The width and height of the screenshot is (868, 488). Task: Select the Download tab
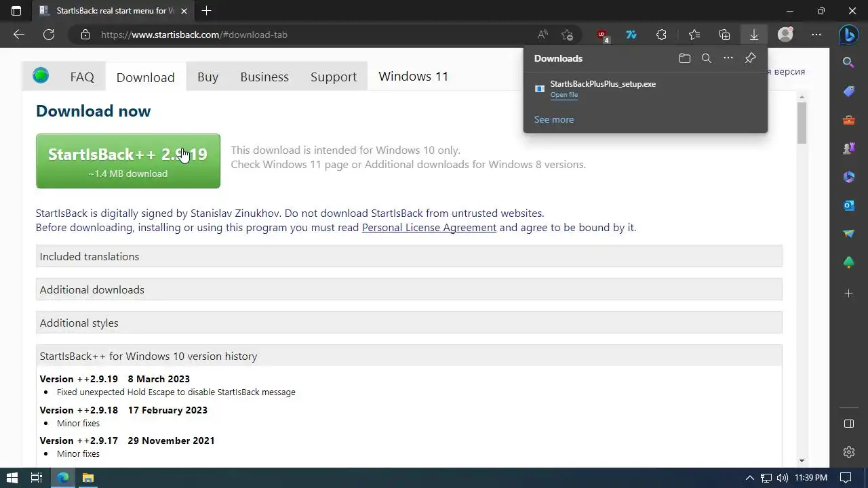click(x=145, y=77)
